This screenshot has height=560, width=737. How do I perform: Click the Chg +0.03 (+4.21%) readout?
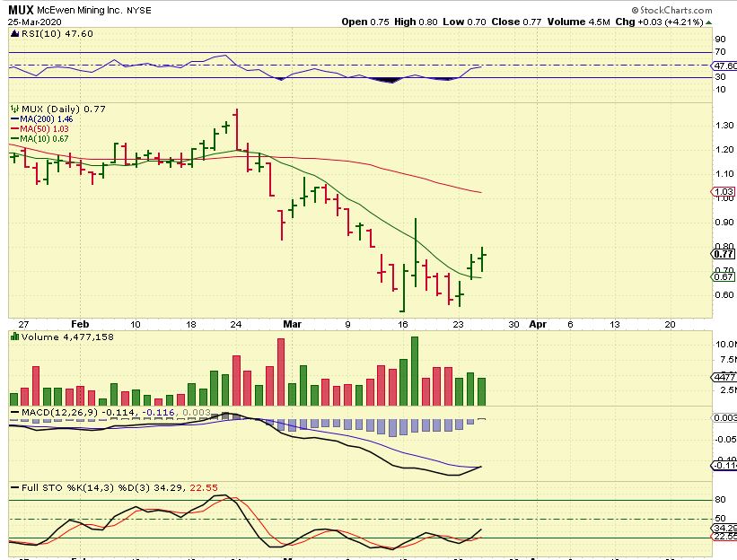coord(660,22)
